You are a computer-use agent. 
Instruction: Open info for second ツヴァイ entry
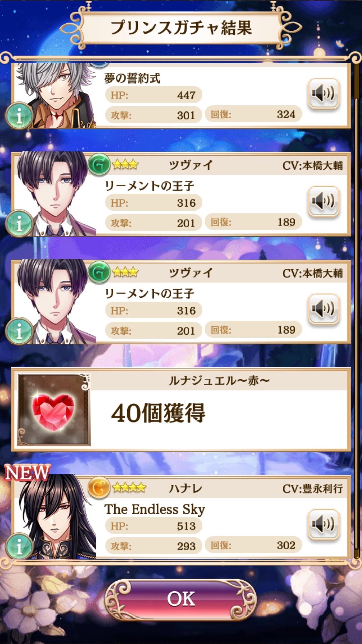click(x=19, y=331)
